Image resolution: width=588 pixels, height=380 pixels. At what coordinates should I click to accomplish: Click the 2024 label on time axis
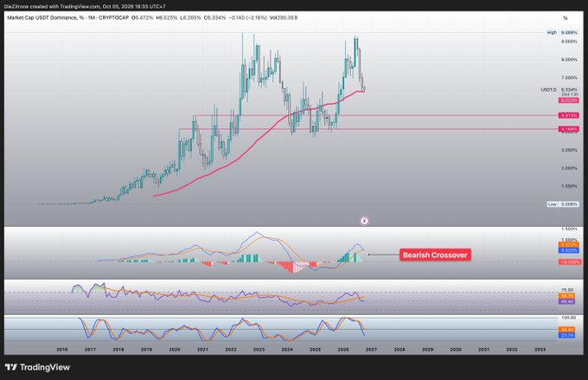[x=287, y=350]
